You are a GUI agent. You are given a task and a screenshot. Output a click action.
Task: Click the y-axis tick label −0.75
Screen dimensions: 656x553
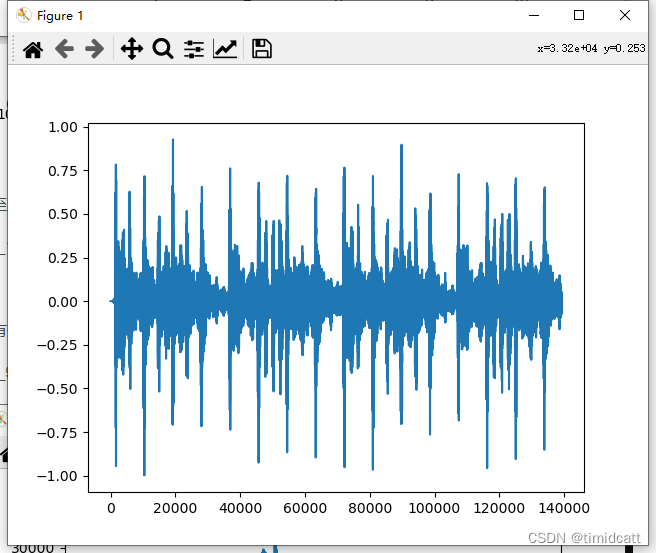pyautogui.click(x=57, y=433)
